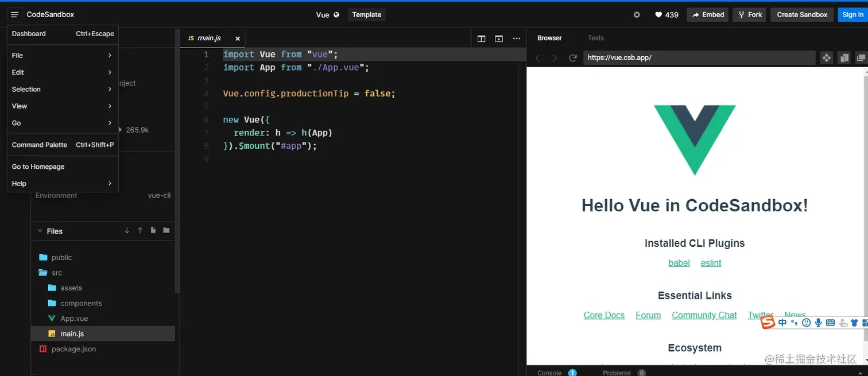Toggle Chinese input mode 中 icon

(782, 323)
